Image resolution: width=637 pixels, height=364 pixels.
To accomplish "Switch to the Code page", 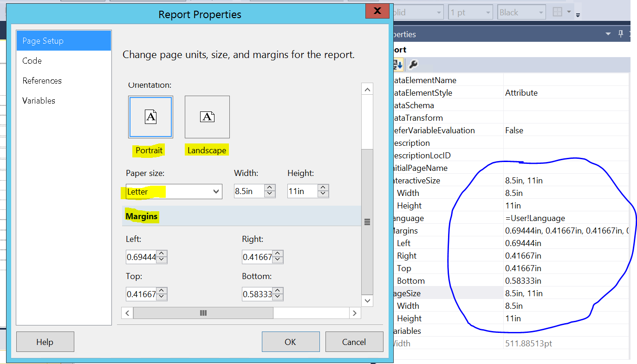I will point(32,60).
